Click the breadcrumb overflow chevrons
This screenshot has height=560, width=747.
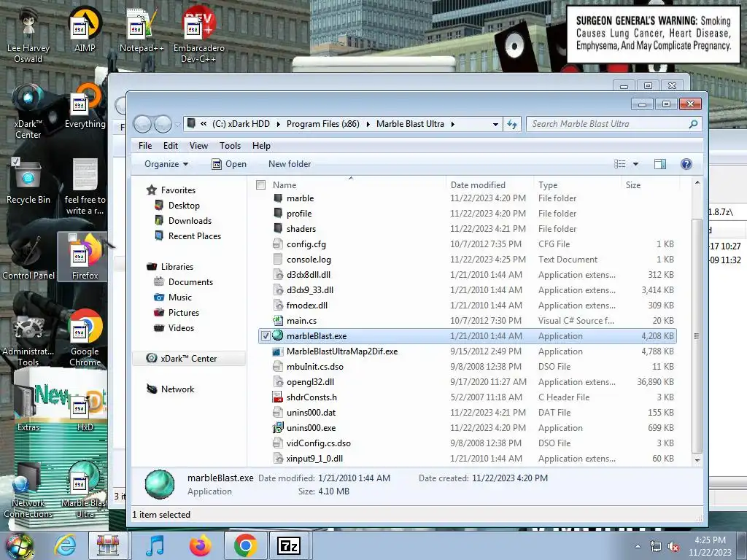pyautogui.click(x=204, y=124)
